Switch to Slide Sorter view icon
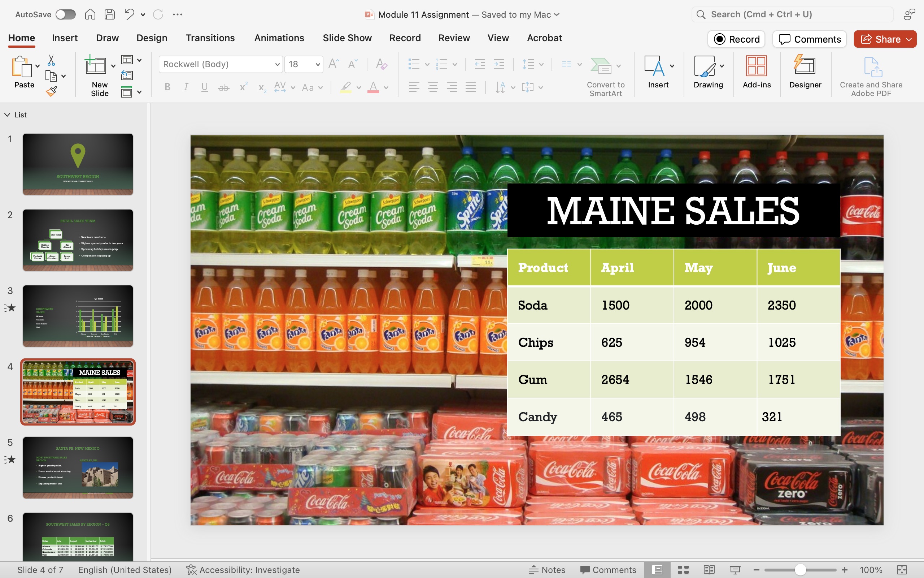Image resolution: width=924 pixels, height=578 pixels. pyautogui.click(x=683, y=570)
